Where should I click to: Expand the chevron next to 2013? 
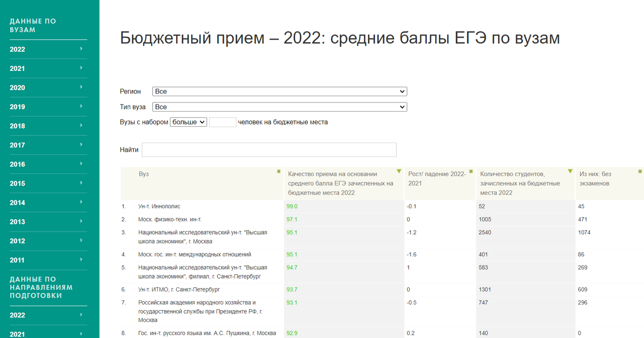point(81,221)
